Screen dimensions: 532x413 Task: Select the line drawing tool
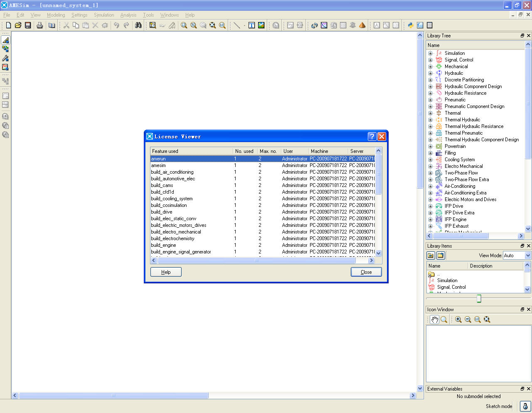pyautogui.click(x=237, y=25)
